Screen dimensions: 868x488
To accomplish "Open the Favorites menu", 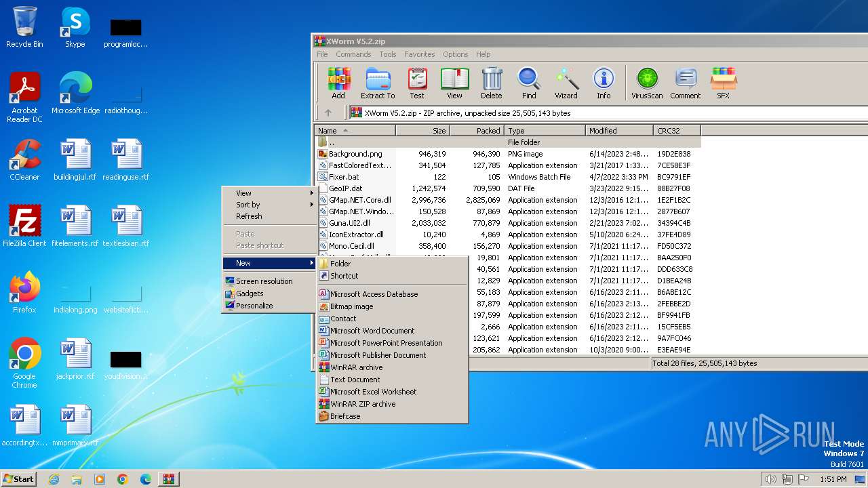I will (x=420, y=54).
